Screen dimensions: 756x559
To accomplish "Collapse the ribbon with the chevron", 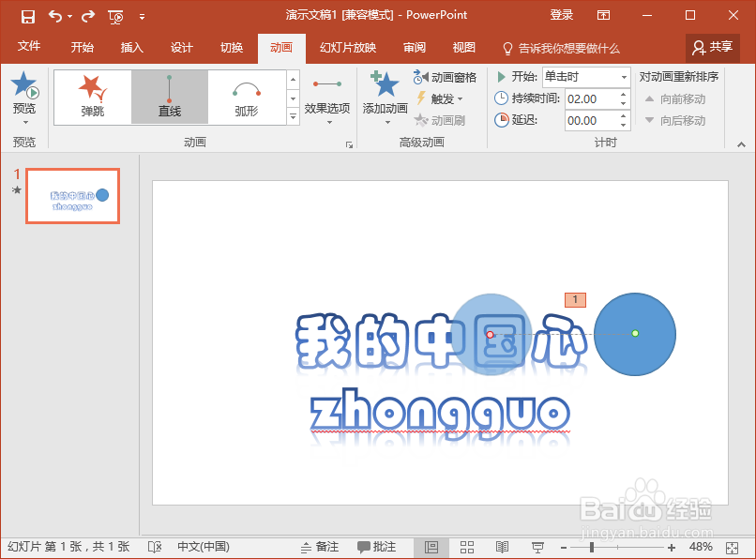I will [741, 144].
